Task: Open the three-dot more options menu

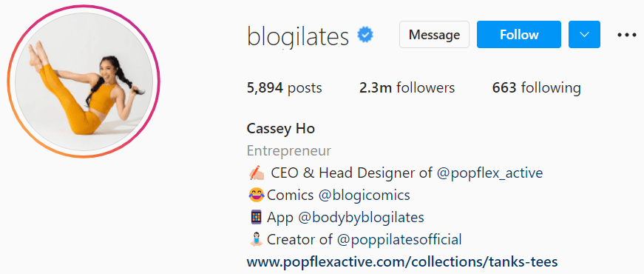Action: [x=627, y=35]
